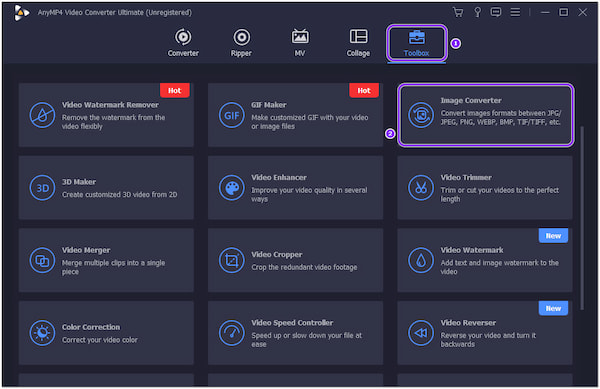Click the key register icon

coord(478,12)
